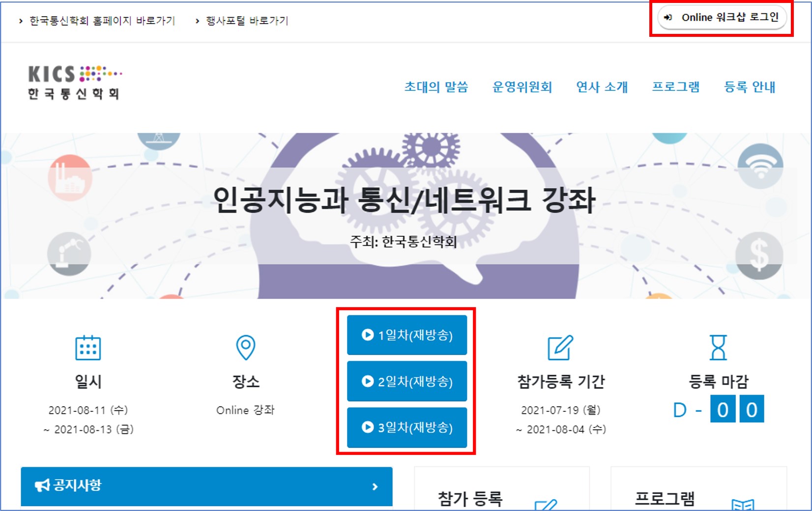Click the calendar icon above 일시
Image resolution: width=812 pixels, height=511 pixels.
coord(88,348)
